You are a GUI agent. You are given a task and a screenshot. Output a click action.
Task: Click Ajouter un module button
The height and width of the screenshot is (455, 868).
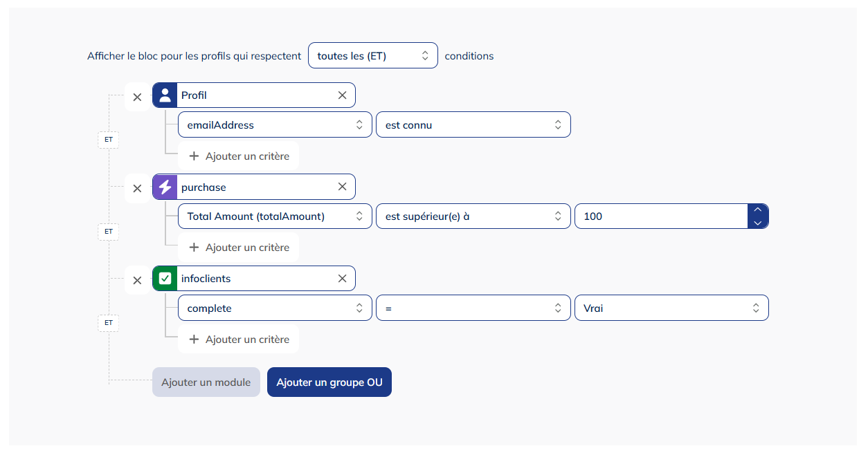click(206, 382)
